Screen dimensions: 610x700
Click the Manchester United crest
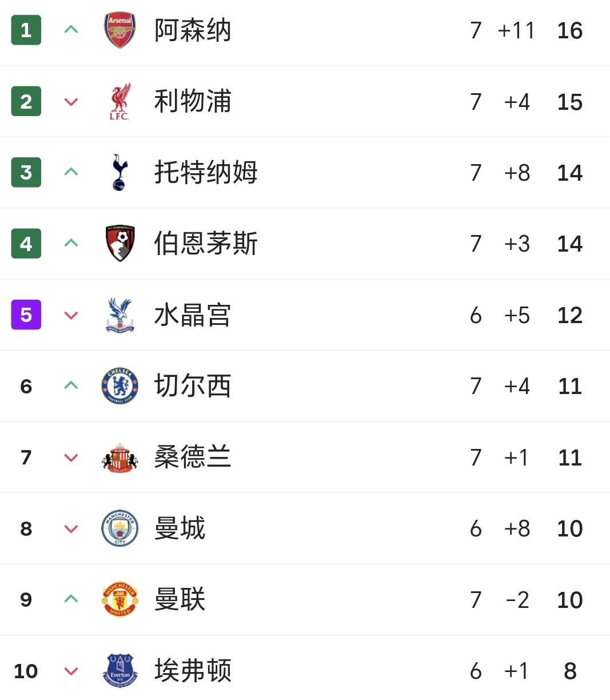(119, 600)
